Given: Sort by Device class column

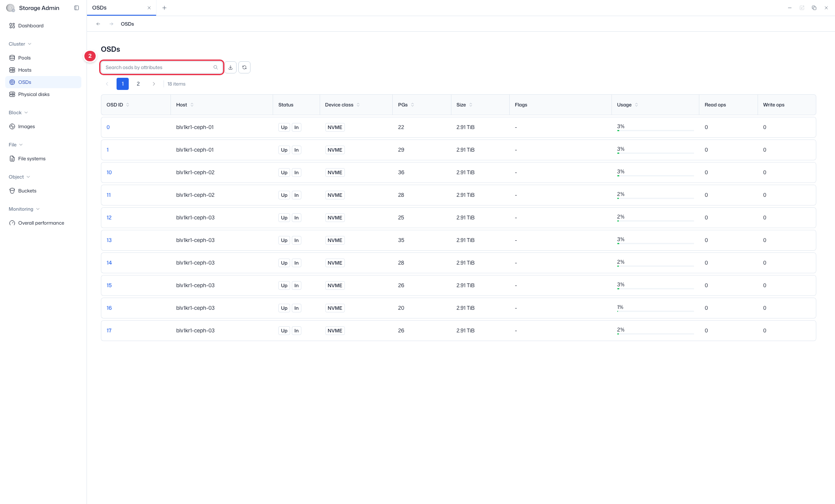Looking at the screenshot, I should pyautogui.click(x=358, y=105).
